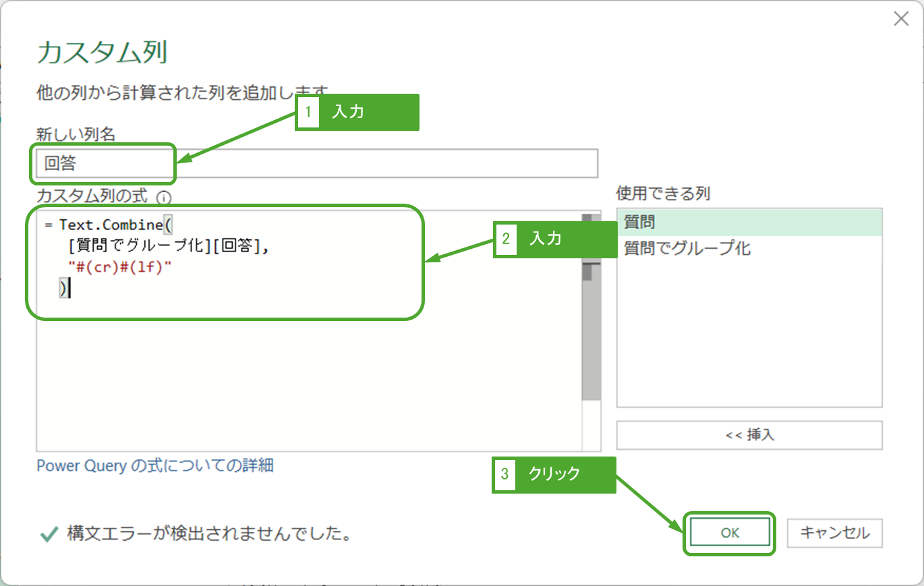The width and height of the screenshot is (924, 586).
Task: Click the info icon beside カスタム列の式
Action: [x=163, y=198]
